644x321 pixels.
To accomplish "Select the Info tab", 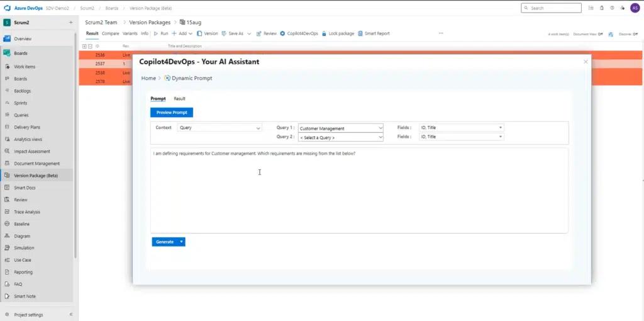I will tap(145, 34).
